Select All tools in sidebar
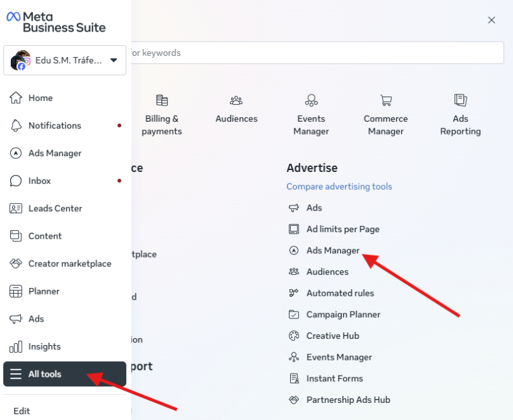Image resolution: width=513 pixels, height=420 pixels. [65, 374]
